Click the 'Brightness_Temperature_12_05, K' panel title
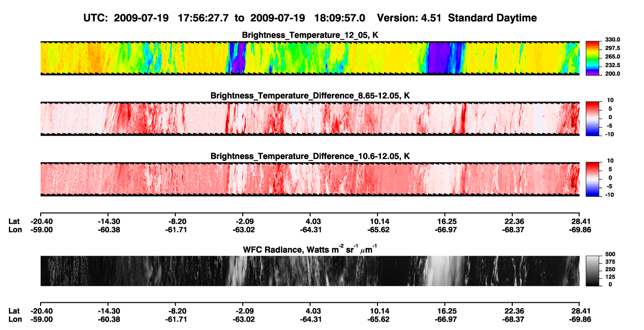644x330 pixels. 310,35
